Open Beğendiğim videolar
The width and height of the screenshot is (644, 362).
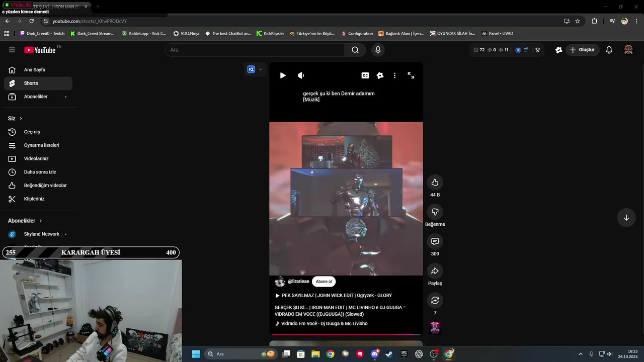(x=38, y=186)
